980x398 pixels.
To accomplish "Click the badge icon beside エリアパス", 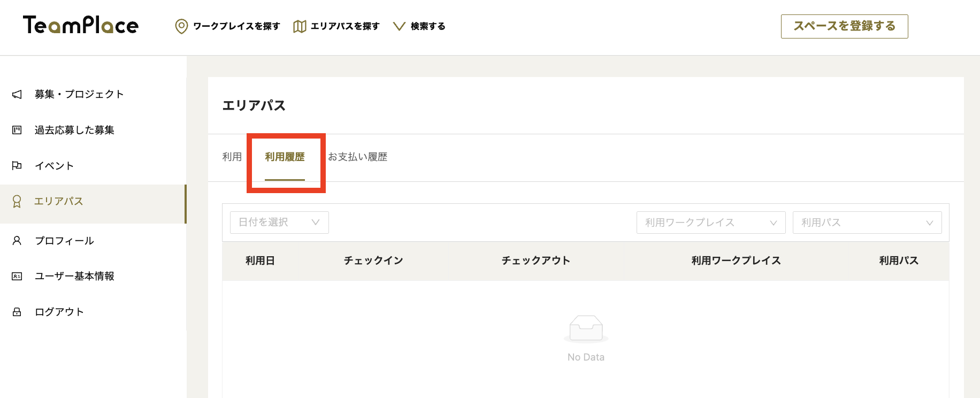I will point(17,201).
